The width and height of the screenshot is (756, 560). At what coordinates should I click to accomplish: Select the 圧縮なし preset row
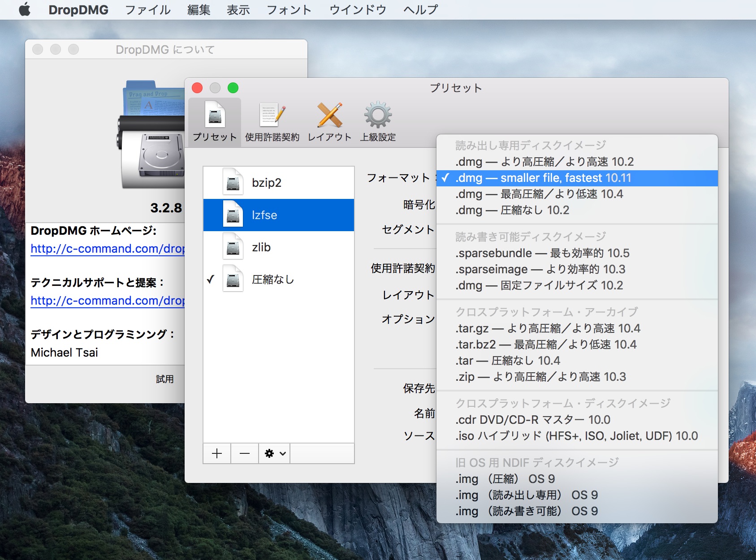[279, 280]
